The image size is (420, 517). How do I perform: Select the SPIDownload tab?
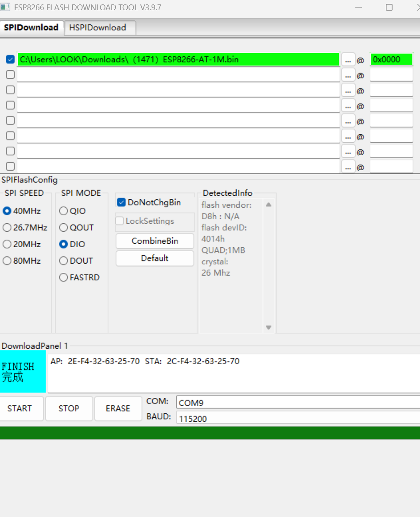click(x=31, y=27)
